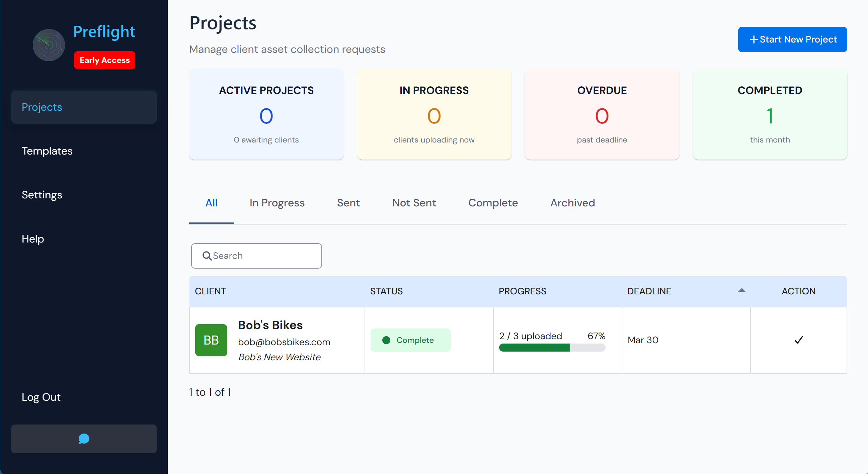Click the Start New Project button

point(792,39)
